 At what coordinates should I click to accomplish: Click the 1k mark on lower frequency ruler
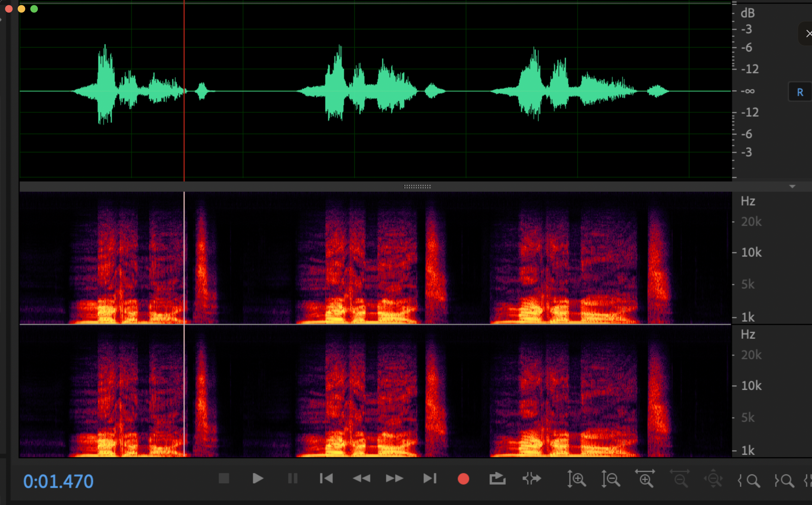(x=748, y=451)
